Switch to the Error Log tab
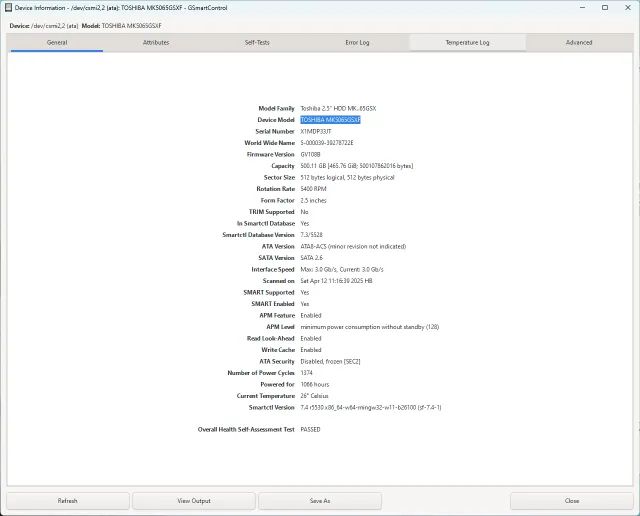This screenshot has width=640, height=516. pos(357,42)
